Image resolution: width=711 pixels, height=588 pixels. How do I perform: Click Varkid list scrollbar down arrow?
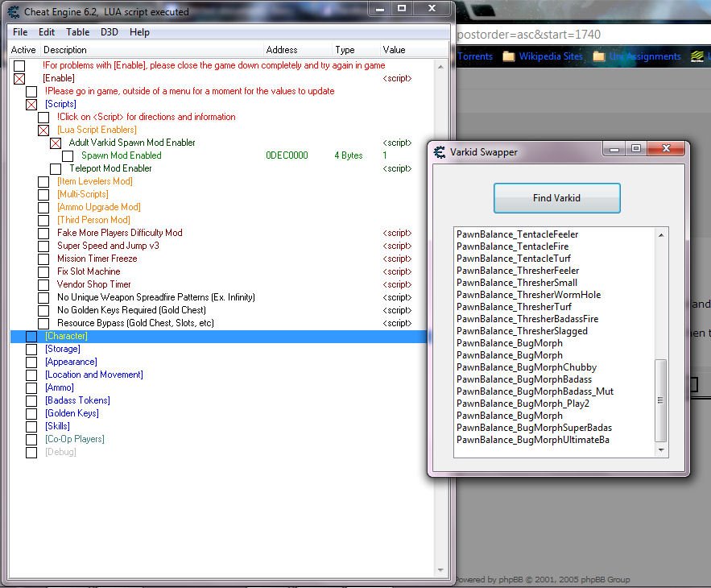point(661,449)
